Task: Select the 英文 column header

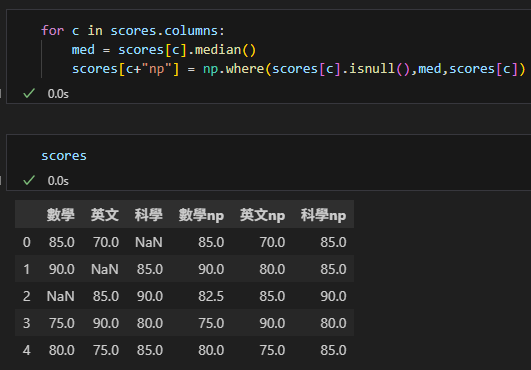Action: point(105,215)
